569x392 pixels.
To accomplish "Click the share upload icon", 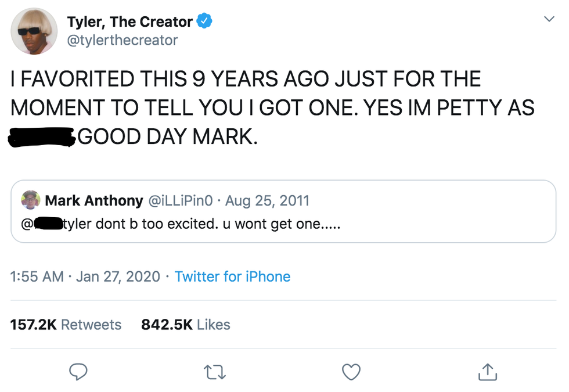I will pyautogui.click(x=487, y=372).
